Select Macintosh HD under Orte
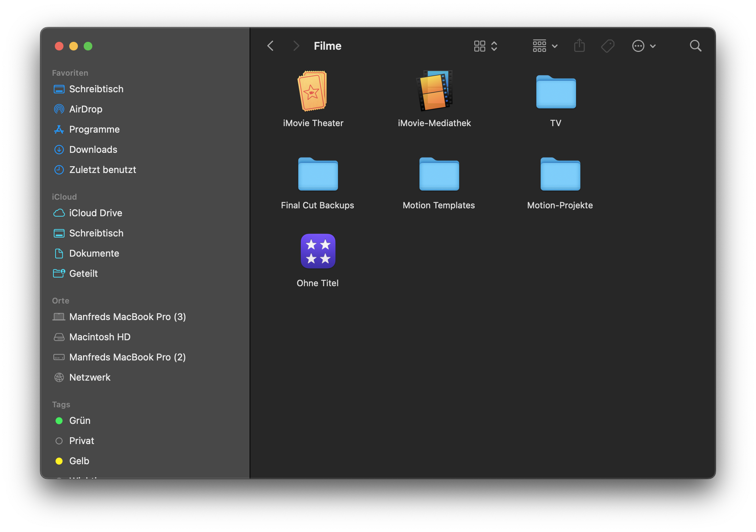 tap(100, 337)
